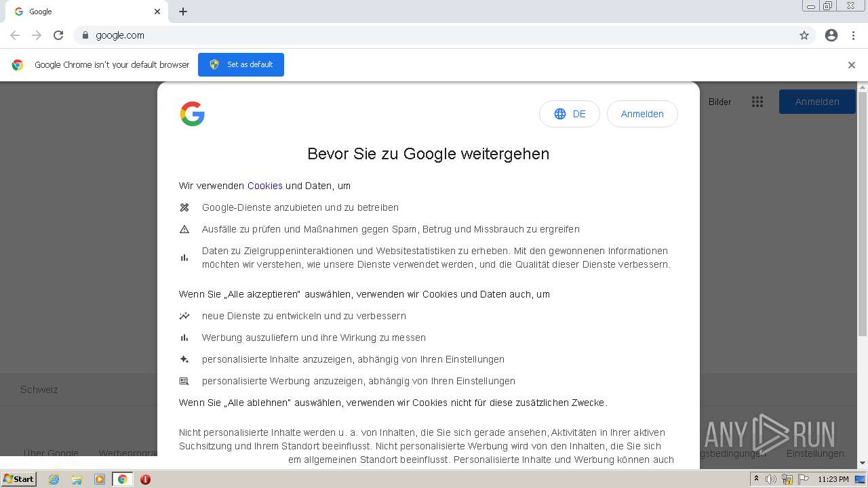Click the scrollbar down arrow
The image size is (868, 488).
[863, 464]
